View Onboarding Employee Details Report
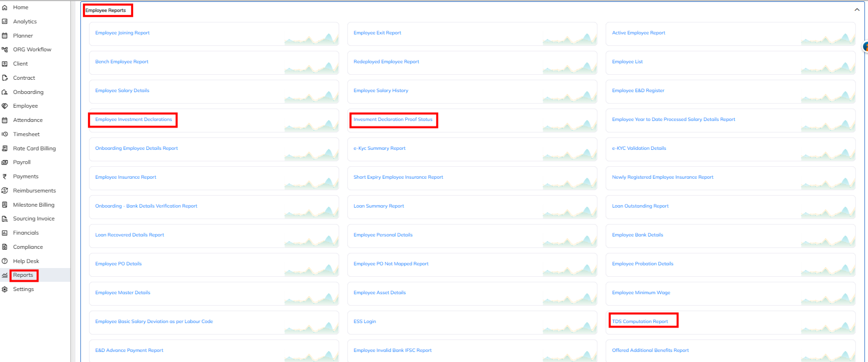The width and height of the screenshot is (868, 362). click(136, 148)
